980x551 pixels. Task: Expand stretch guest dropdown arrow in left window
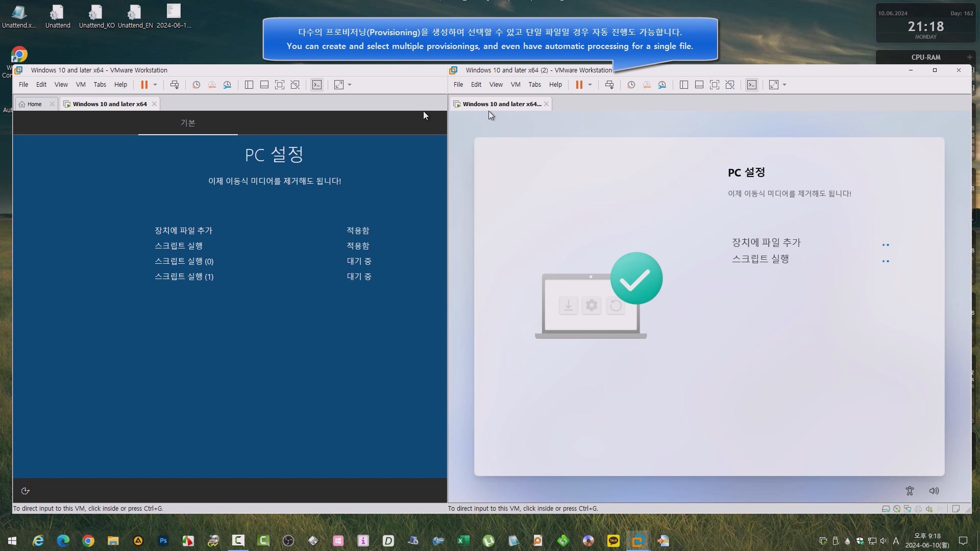pos(350,85)
